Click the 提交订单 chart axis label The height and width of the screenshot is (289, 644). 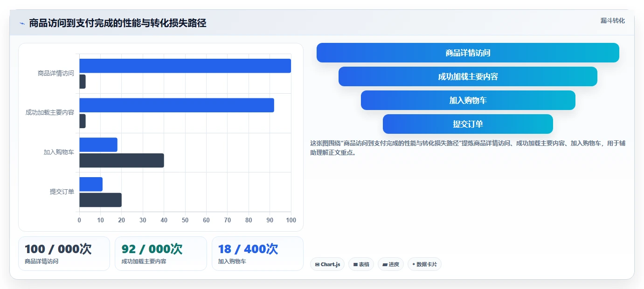62,192
